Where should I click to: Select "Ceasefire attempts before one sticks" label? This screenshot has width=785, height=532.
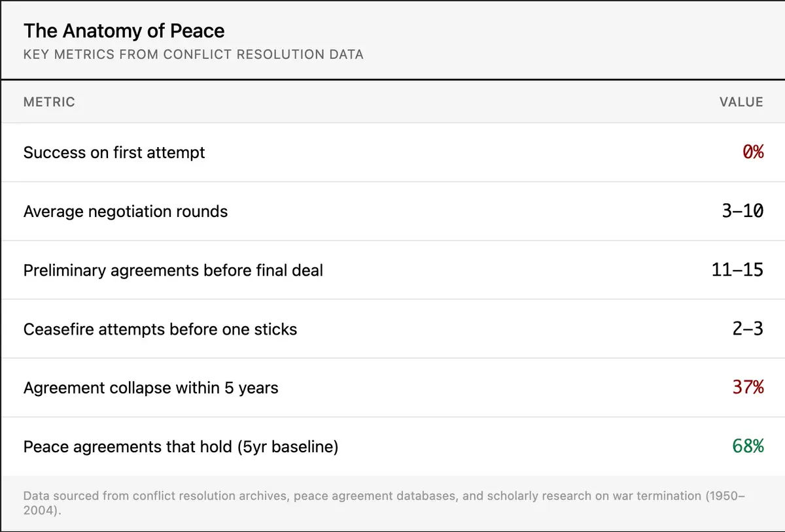160,329
